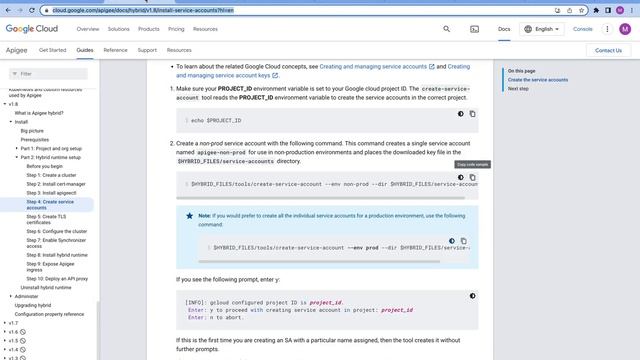The height and width of the screenshot is (360, 640).
Task: Expand the v1.7 version section
Action: (x=5, y=323)
